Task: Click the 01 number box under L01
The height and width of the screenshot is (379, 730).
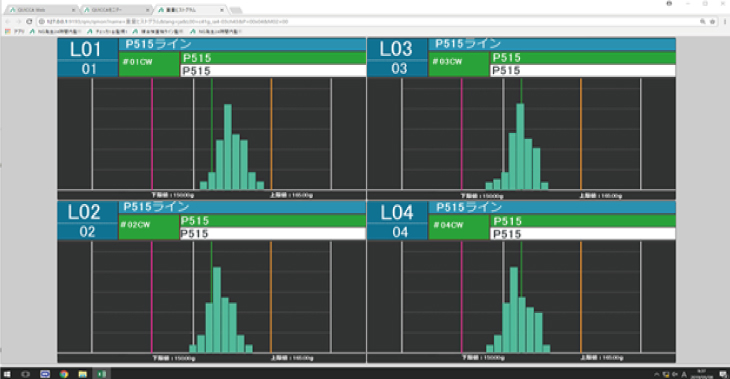Action: (x=88, y=69)
